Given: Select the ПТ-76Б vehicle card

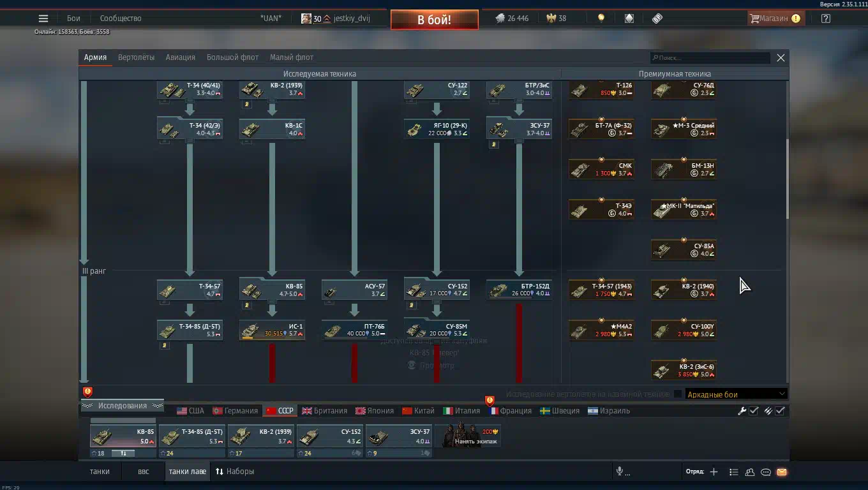Looking at the screenshot, I should pyautogui.click(x=355, y=330).
